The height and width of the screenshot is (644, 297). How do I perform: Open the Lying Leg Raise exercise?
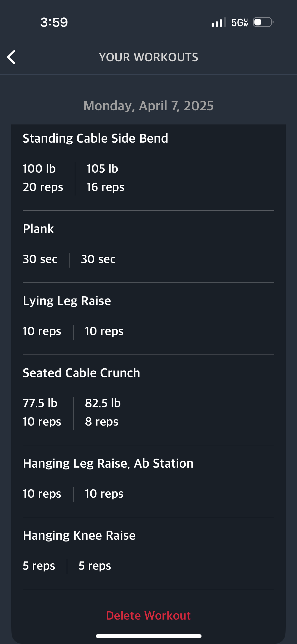[x=67, y=301]
